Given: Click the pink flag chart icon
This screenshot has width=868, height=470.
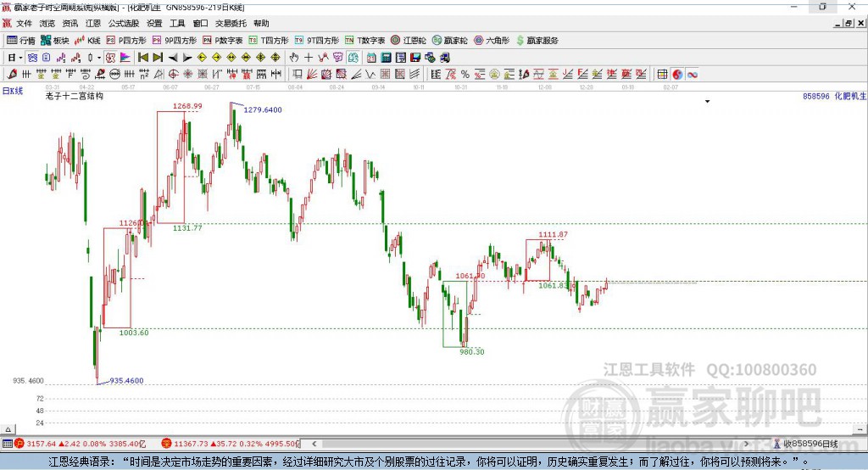Looking at the screenshot, I should point(125,58).
